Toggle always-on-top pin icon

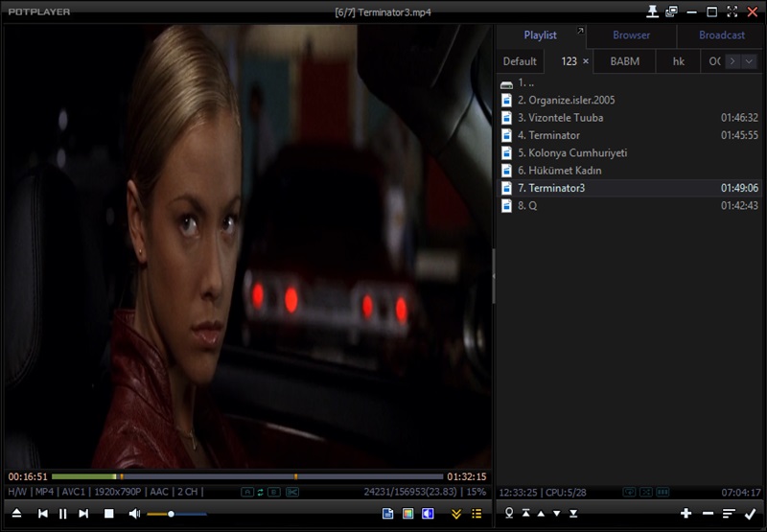point(652,12)
